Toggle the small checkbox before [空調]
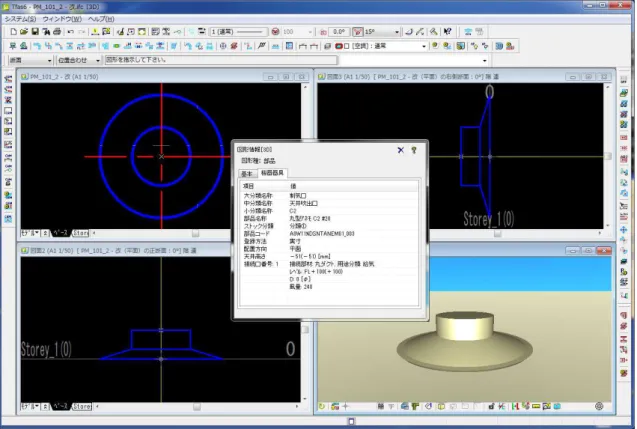 click(x=347, y=46)
